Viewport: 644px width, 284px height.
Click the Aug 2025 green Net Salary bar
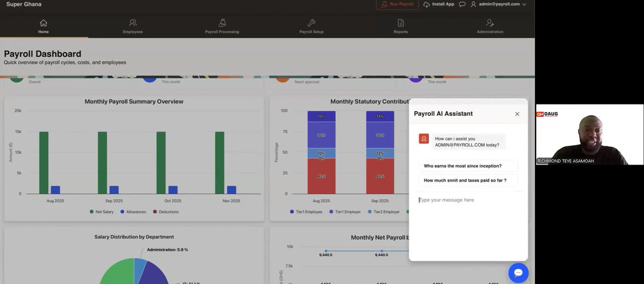click(43, 162)
